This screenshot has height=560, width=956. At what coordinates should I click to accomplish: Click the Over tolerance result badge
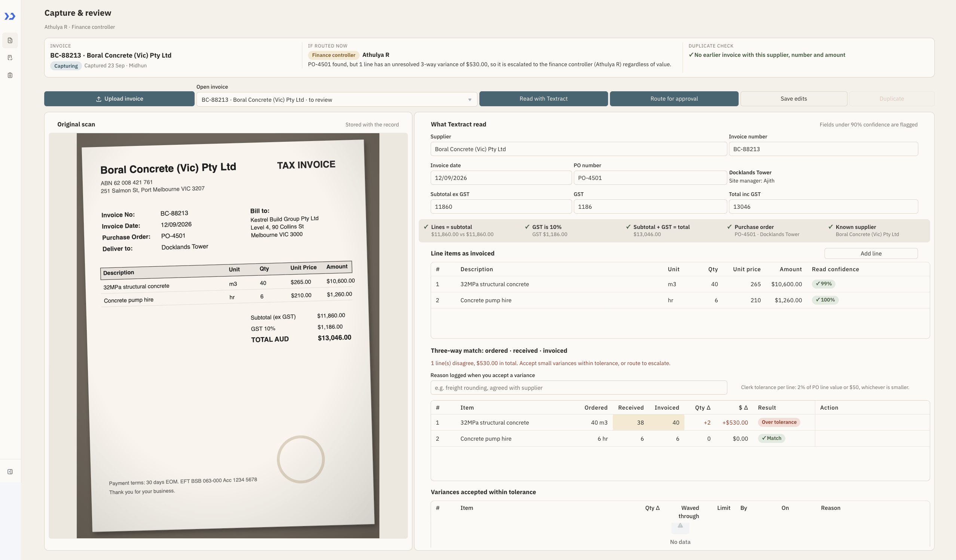pos(779,422)
